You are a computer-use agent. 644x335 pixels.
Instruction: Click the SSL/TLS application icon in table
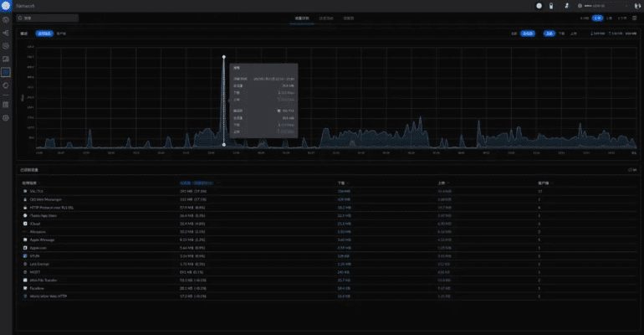[25, 191]
